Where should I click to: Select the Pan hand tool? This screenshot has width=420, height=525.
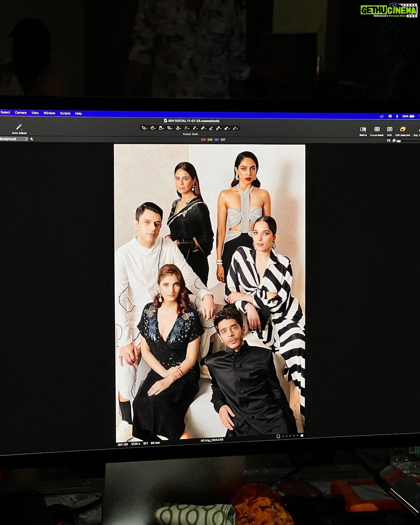tap(152, 128)
